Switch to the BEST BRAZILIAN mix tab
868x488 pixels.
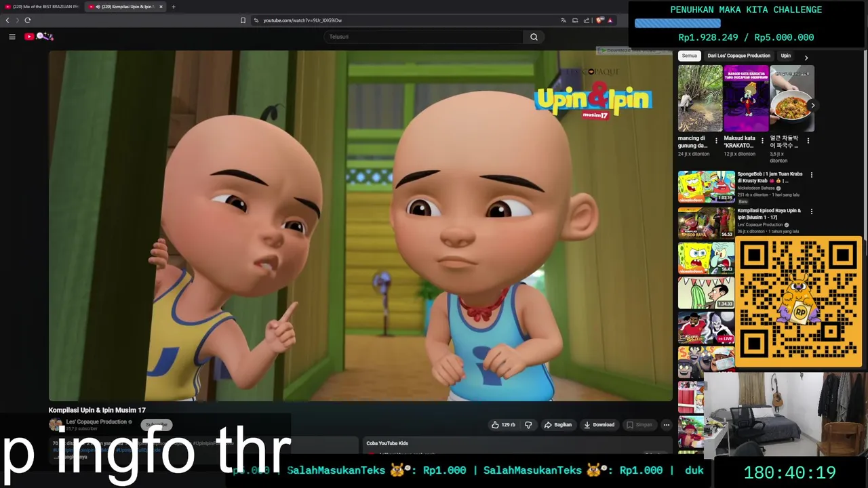(x=42, y=7)
